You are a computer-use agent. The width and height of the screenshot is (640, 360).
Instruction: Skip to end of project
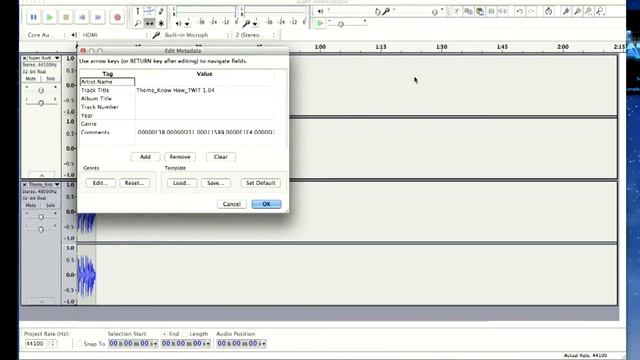[x=98, y=17]
